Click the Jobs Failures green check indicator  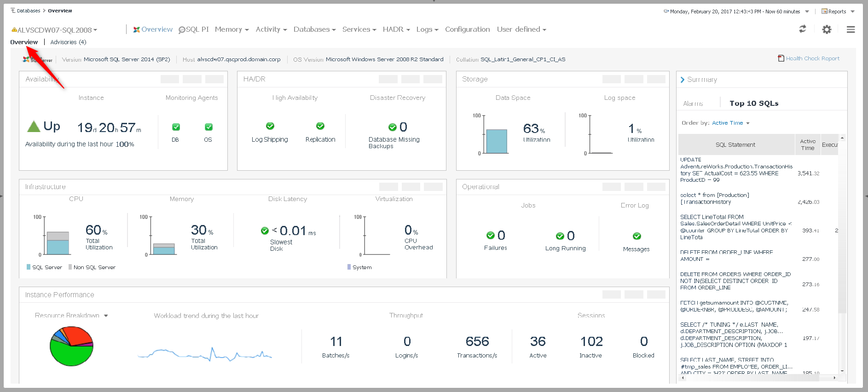491,236
